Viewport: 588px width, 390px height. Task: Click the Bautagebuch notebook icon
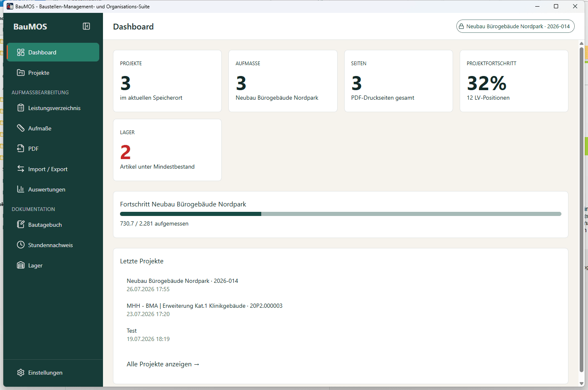click(21, 225)
